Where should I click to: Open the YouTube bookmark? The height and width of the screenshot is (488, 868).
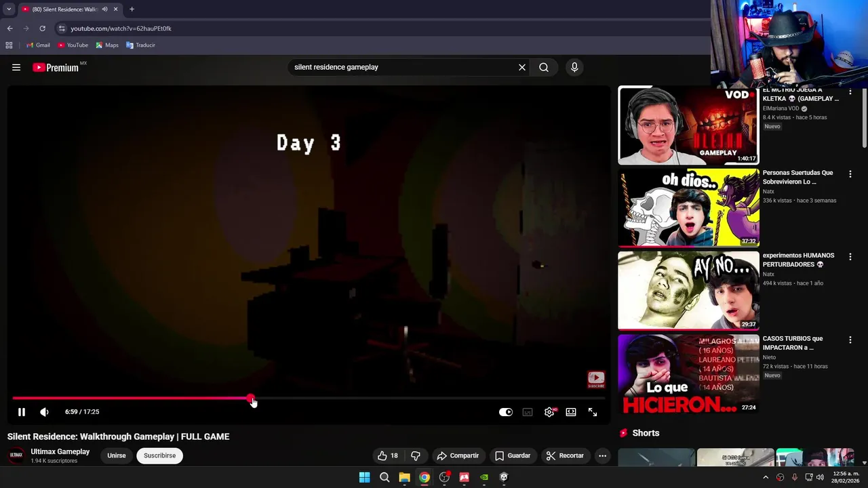pyautogui.click(x=73, y=45)
